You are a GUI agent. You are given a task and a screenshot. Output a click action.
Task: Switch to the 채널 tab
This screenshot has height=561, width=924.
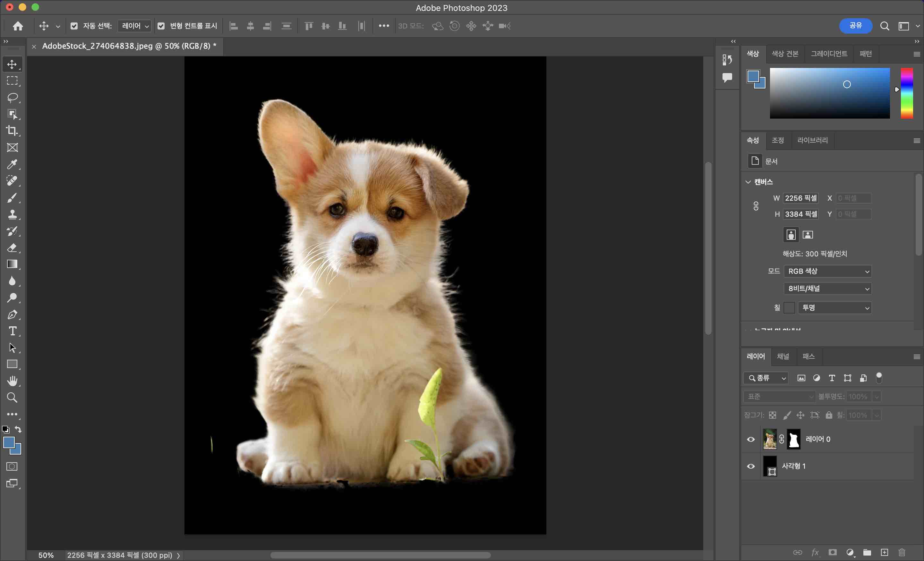coord(783,356)
